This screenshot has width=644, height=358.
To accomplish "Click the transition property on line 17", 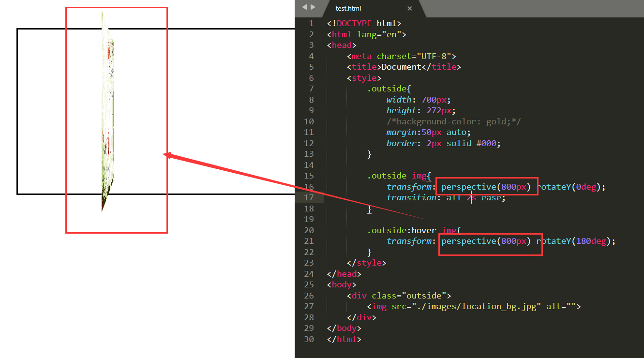I will tap(411, 197).
